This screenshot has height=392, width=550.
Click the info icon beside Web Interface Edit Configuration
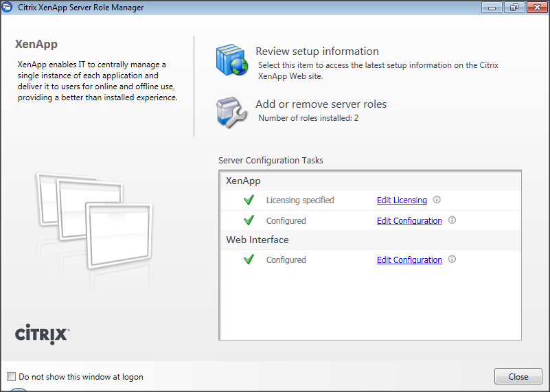(x=452, y=260)
